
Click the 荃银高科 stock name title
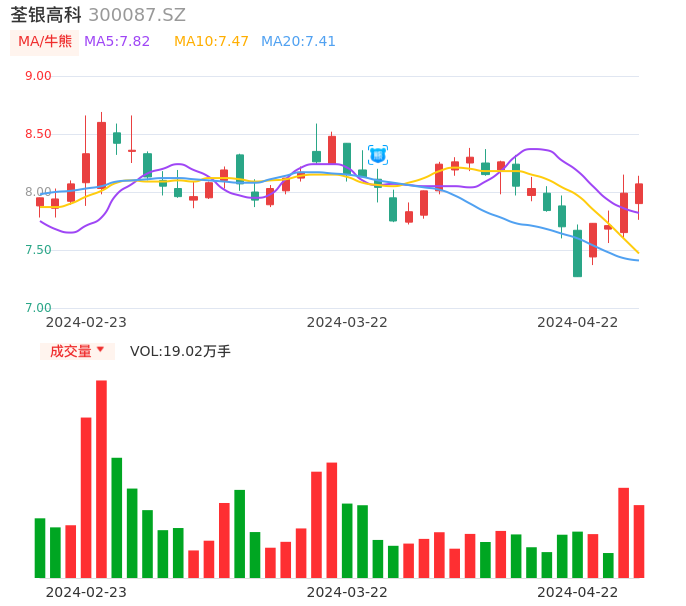click(x=46, y=15)
